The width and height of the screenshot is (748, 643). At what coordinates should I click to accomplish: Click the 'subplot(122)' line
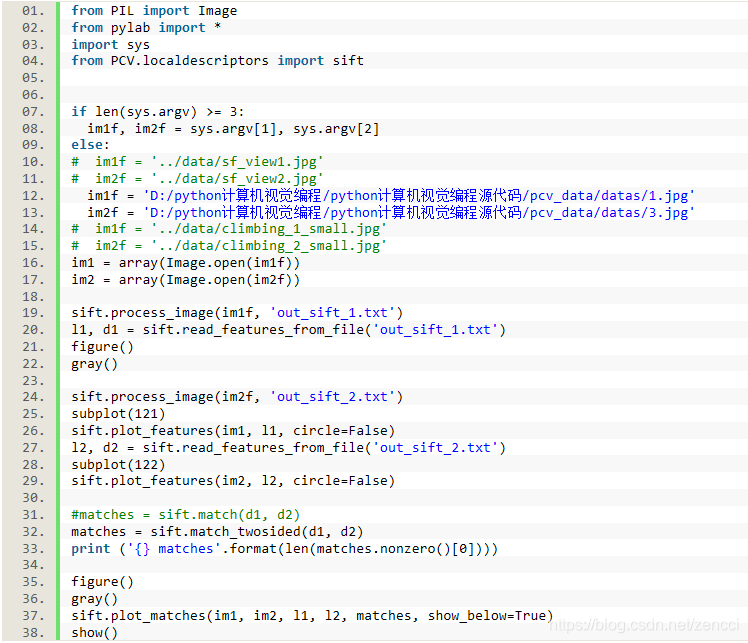pos(118,465)
